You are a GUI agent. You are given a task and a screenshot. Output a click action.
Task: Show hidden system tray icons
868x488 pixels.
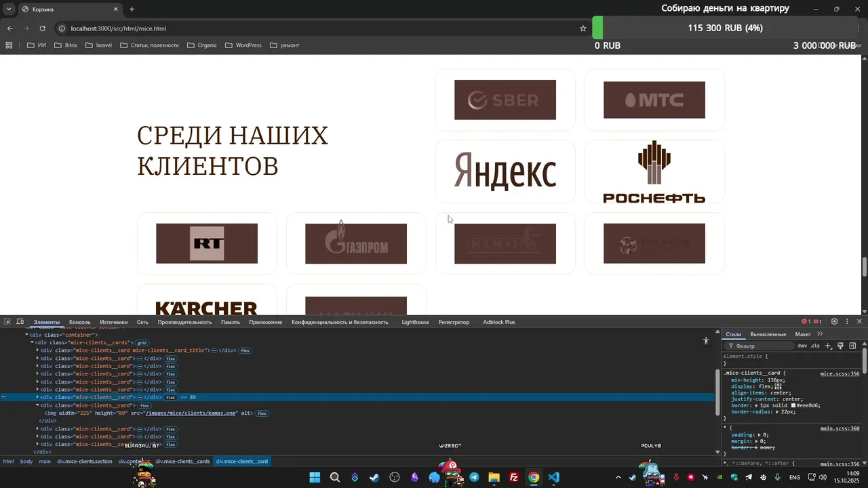pos(618,477)
